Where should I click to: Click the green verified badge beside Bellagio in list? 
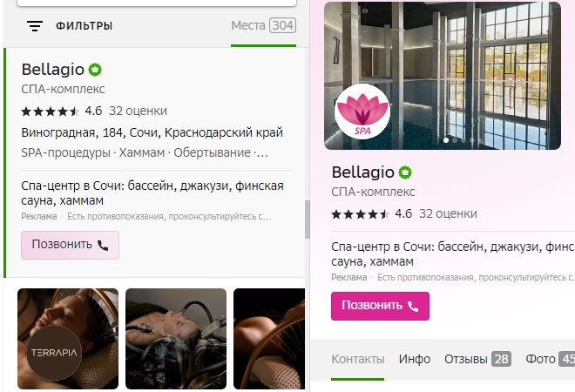click(95, 70)
